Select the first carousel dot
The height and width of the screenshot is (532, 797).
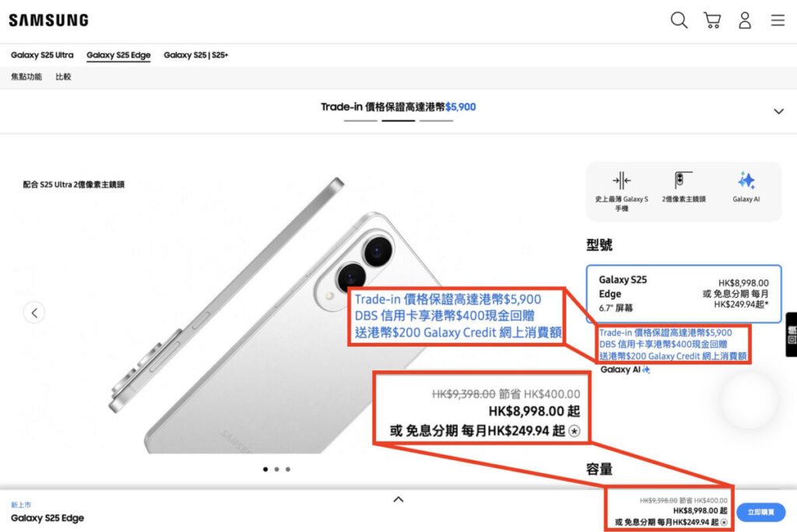point(265,470)
